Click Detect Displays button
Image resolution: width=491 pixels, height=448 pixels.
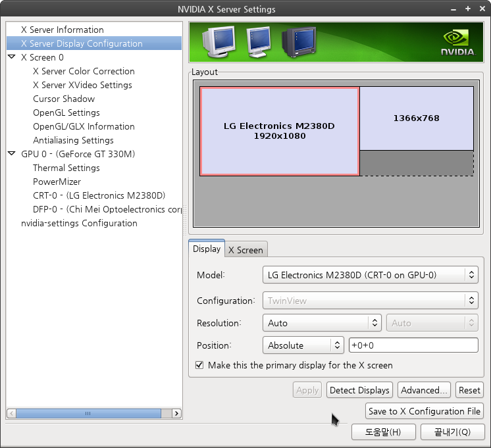click(x=359, y=390)
